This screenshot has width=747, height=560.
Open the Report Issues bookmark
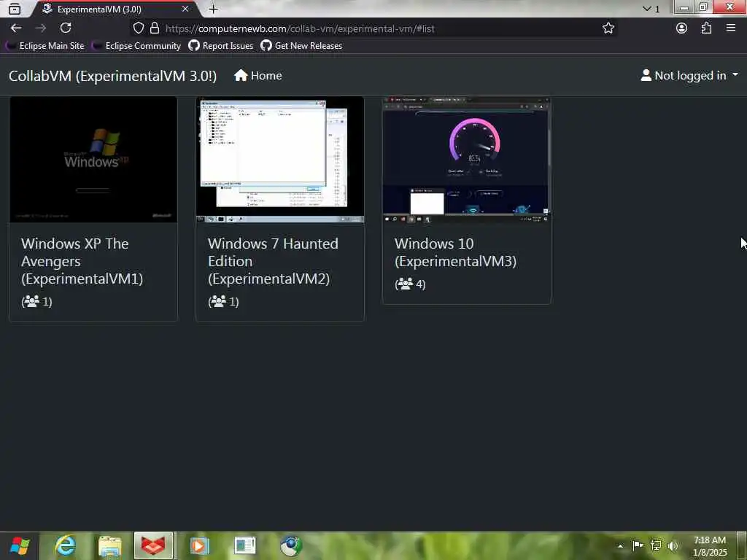point(220,46)
